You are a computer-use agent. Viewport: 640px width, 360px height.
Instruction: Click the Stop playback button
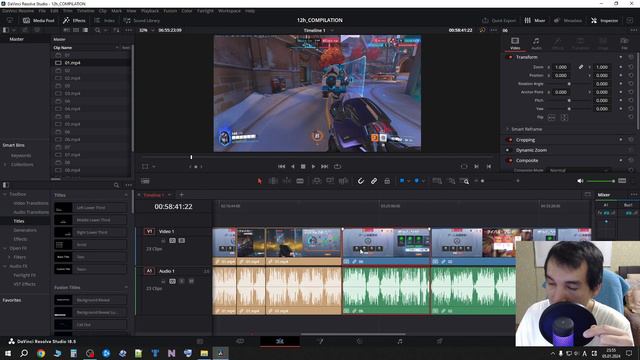coord(303,167)
